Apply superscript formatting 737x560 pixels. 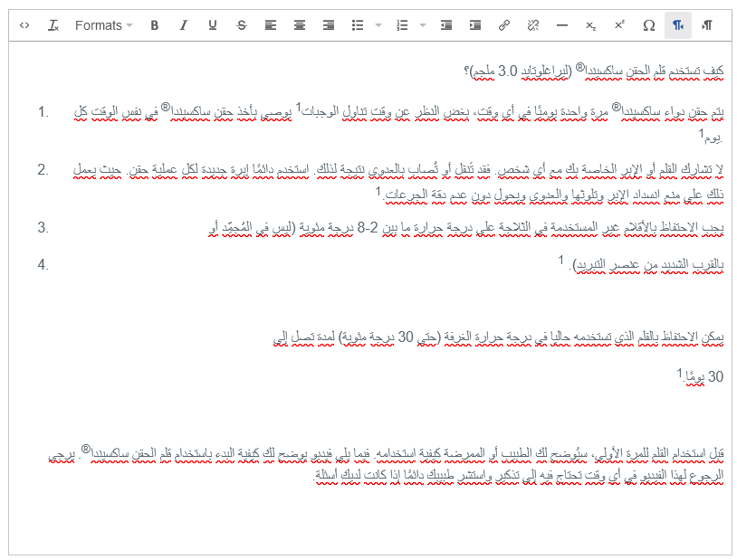tap(619, 25)
